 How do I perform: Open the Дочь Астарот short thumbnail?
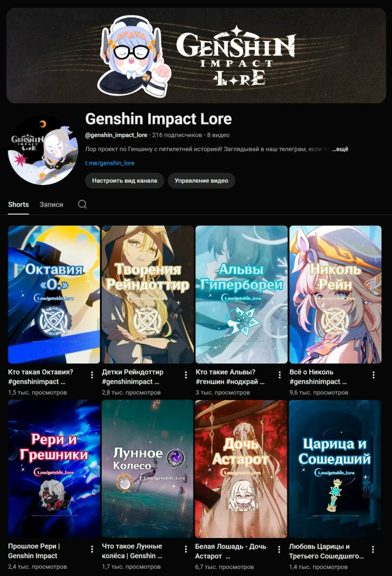241,469
